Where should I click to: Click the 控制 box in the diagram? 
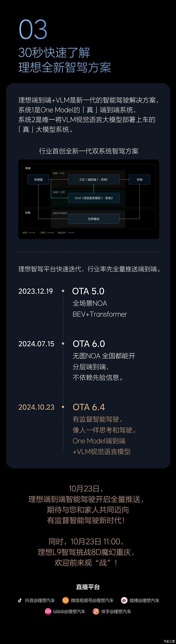tap(140, 179)
